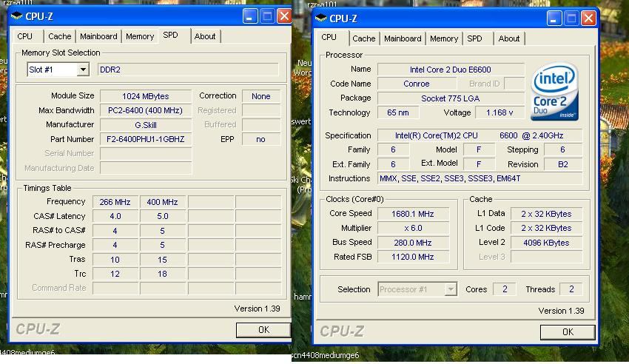Click the Multiplier x 6.0 field
This screenshot has height=364, width=629.
tap(413, 228)
